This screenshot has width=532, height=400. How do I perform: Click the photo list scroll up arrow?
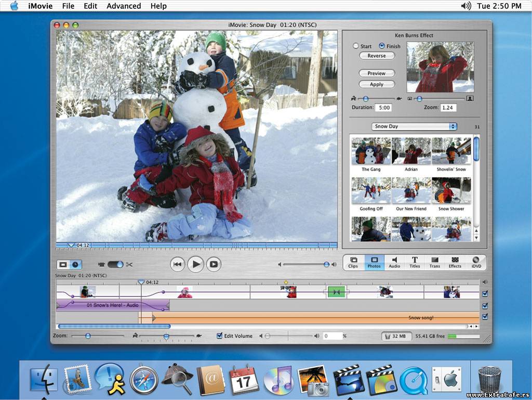[x=476, y=231]
